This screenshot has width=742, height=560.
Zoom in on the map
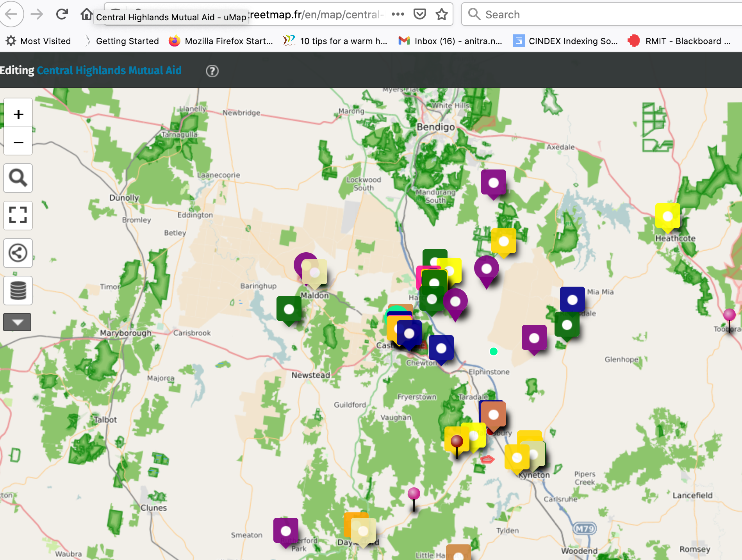(18, 114)
